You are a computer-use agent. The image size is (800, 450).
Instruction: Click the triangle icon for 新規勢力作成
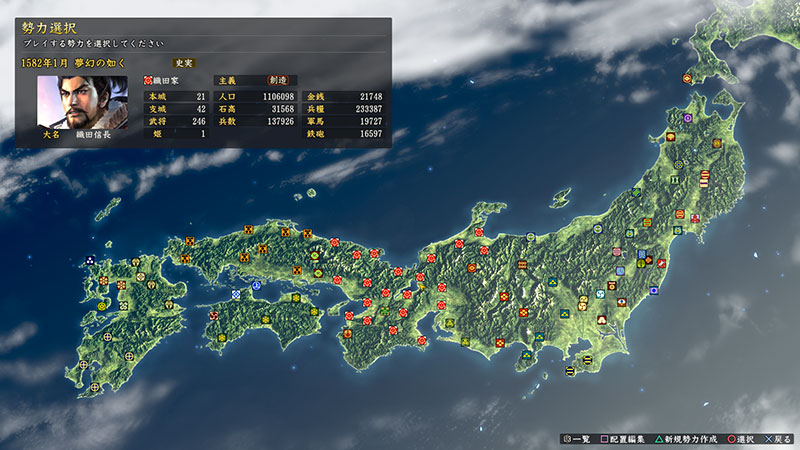click(x=661, y=438)
